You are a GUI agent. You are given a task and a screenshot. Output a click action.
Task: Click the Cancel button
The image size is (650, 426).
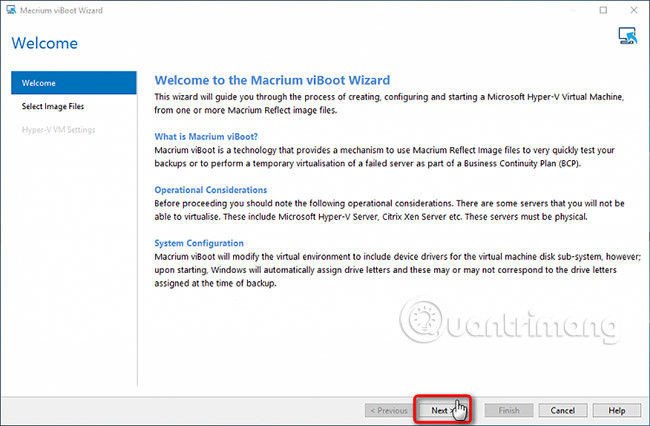tap(563, 410)
